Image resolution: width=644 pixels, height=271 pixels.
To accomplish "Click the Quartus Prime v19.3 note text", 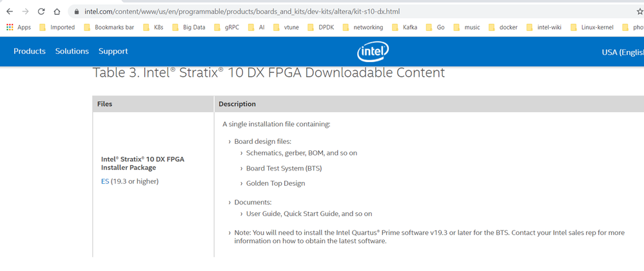I will [429, 237].
